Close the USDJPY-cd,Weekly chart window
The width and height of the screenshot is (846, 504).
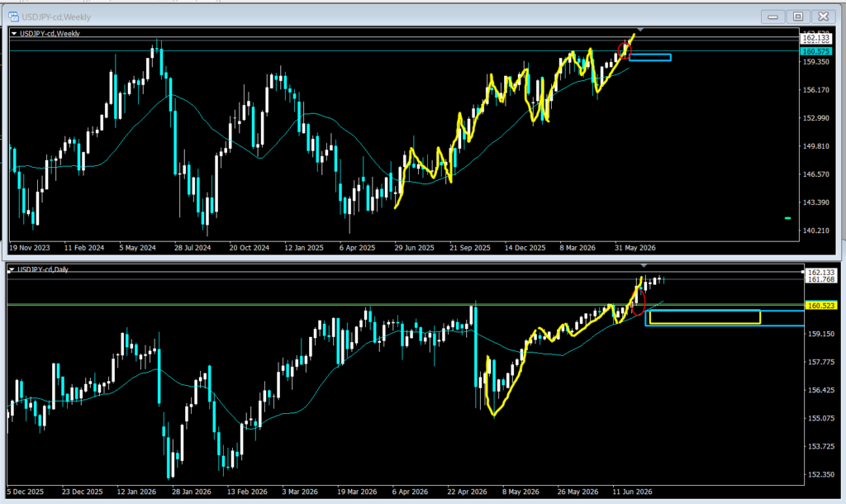(824, 17)
